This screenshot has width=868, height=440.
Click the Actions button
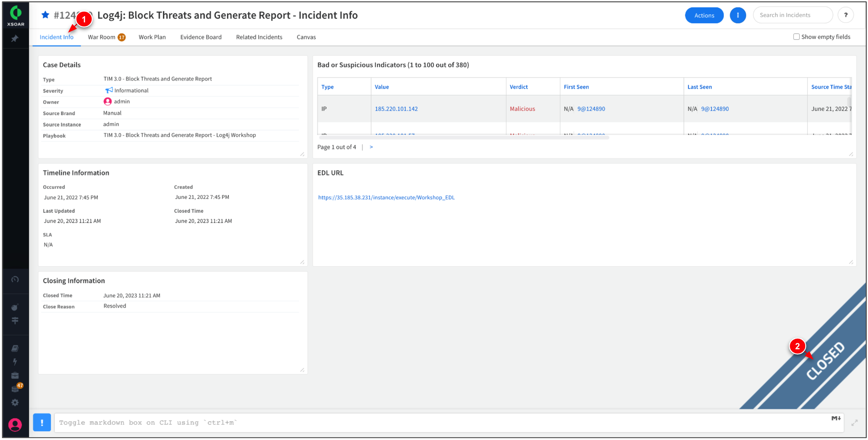[704, 15]
